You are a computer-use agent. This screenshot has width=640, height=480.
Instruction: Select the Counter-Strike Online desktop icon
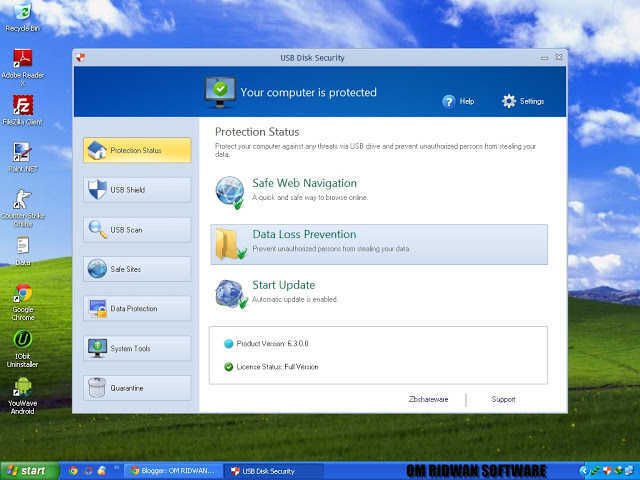click(x=22, y=208)
